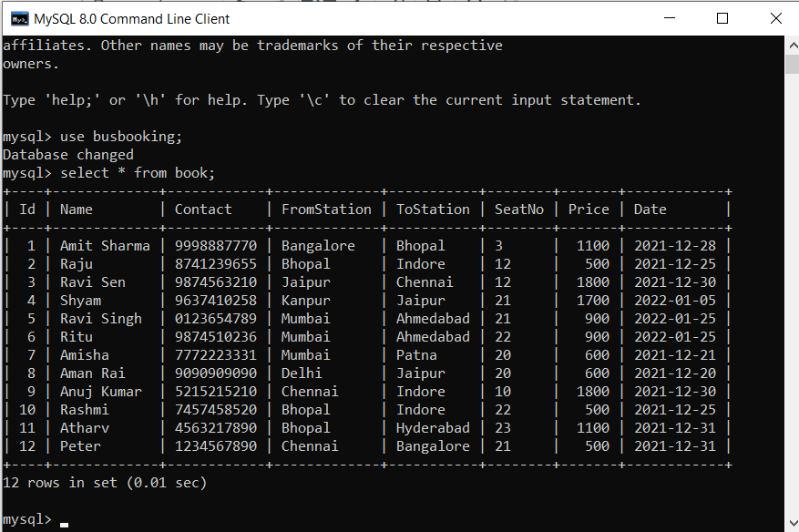799x532 pixels.
Task: Maximize the MySQL Command Line Client window
Action: pyautogui.click(x=722, y=18)
